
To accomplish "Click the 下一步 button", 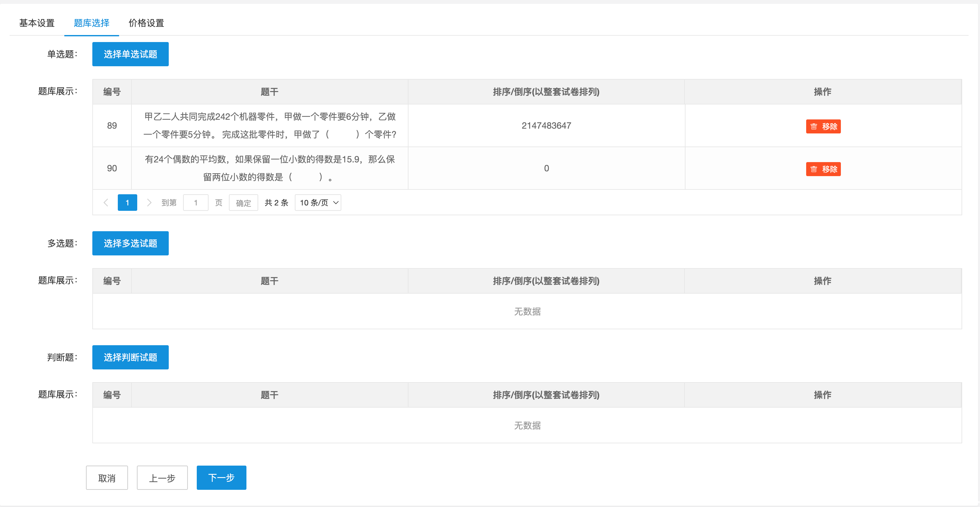I will point(221,477).
